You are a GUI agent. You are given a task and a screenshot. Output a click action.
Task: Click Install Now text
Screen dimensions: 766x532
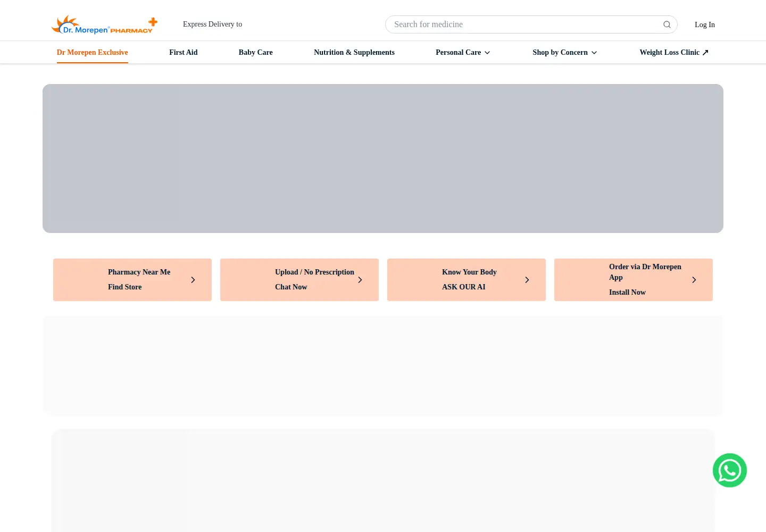pyautogui.click(x=627, y=292)
